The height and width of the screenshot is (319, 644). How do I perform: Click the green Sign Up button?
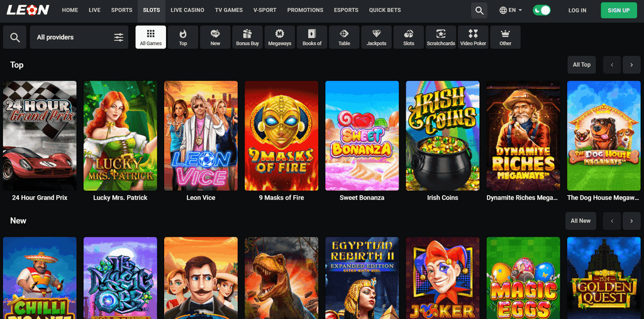(618, 11)
